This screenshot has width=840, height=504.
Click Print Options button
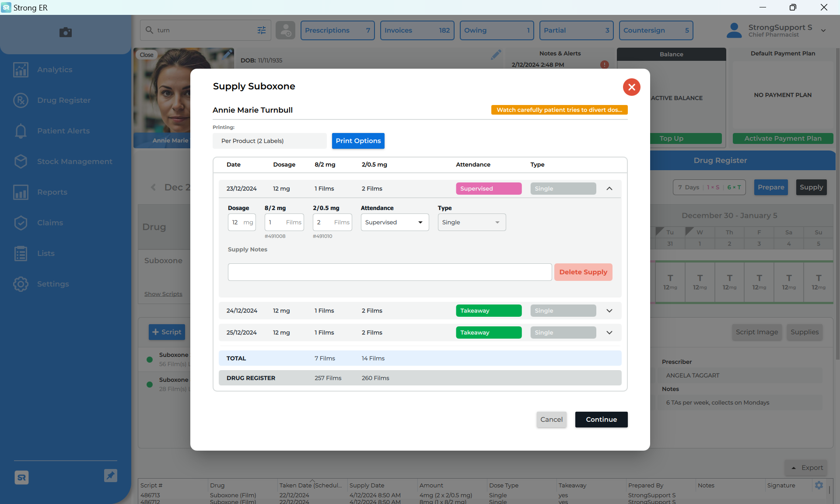point(358,141)
